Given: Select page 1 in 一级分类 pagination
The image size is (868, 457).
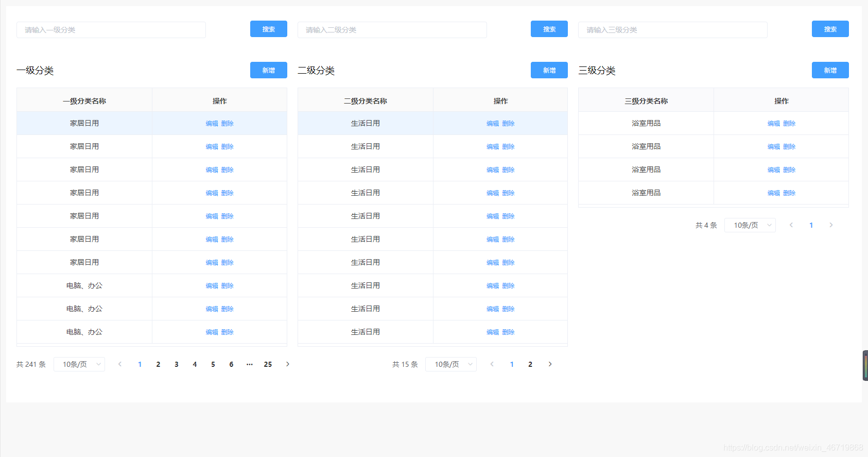Looking at the screenshot, I should tap(140, 364).
